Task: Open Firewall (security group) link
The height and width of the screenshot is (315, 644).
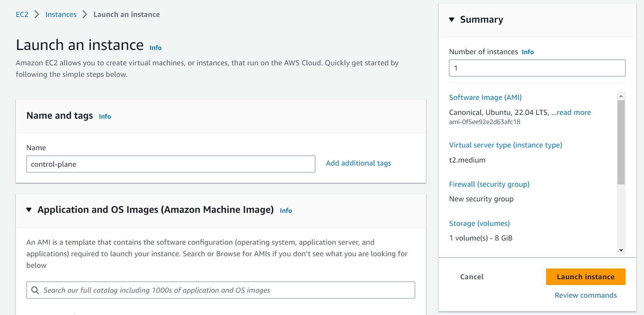Action: click(x=489, y=184)
